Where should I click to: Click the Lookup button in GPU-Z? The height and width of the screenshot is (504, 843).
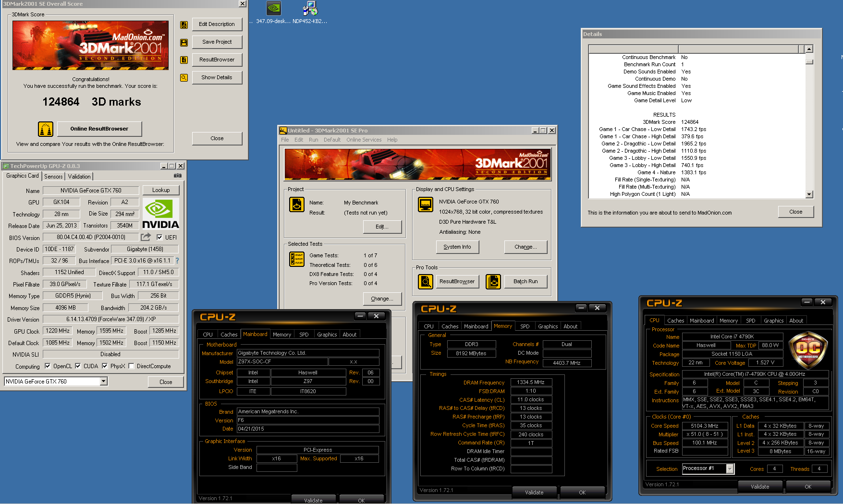[161, 190]
